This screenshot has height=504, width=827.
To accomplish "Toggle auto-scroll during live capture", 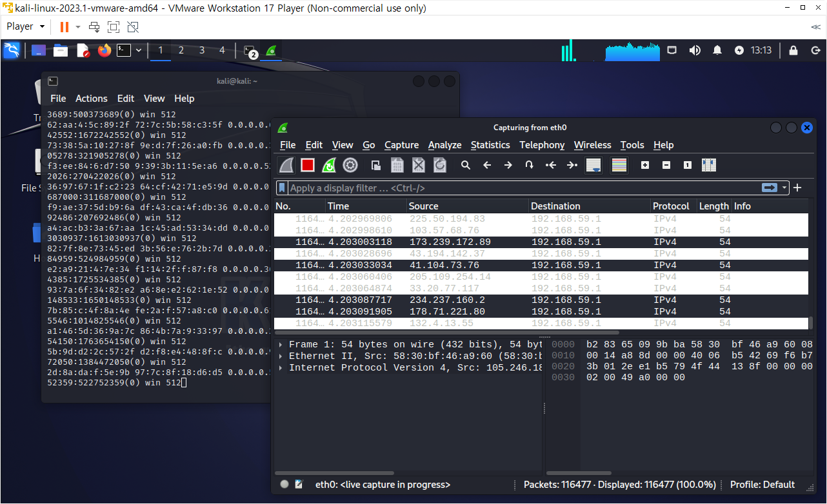I will pyautogui.click(x=593, y=165).
